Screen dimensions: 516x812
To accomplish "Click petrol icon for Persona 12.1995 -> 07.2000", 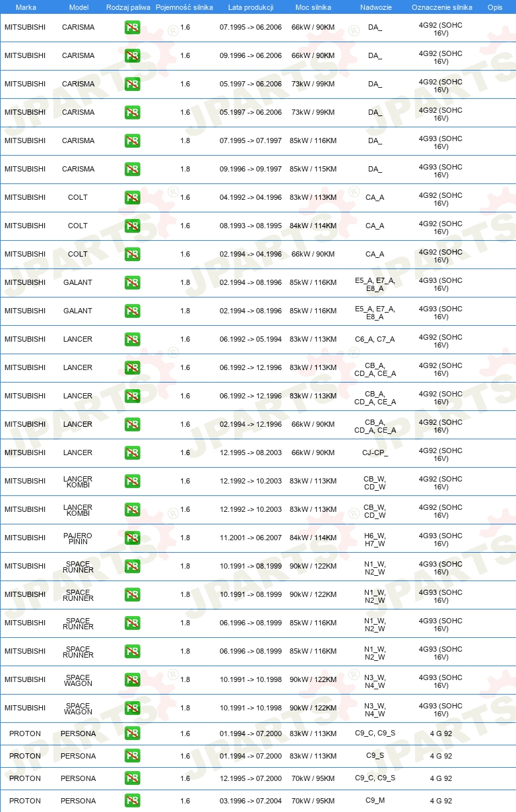I will 132,778.
